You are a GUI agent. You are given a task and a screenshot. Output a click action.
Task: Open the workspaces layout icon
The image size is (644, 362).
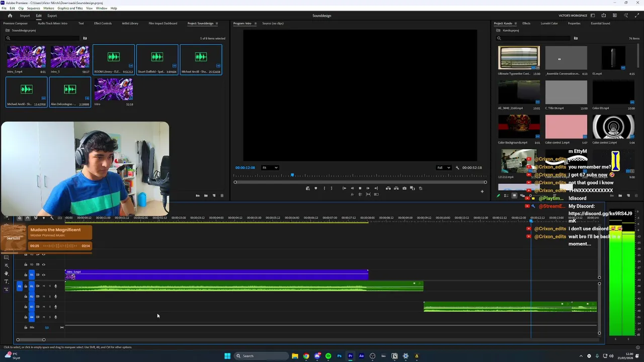tap(593, 16)
